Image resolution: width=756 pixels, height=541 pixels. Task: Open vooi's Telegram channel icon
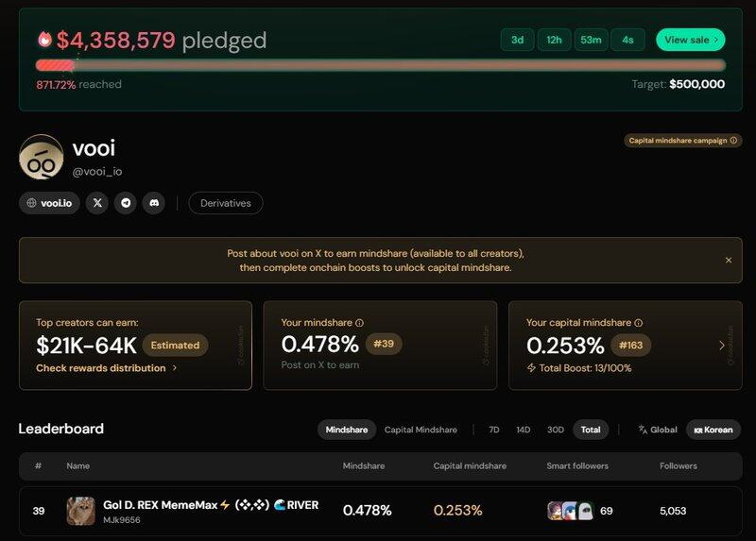point(126,203)
